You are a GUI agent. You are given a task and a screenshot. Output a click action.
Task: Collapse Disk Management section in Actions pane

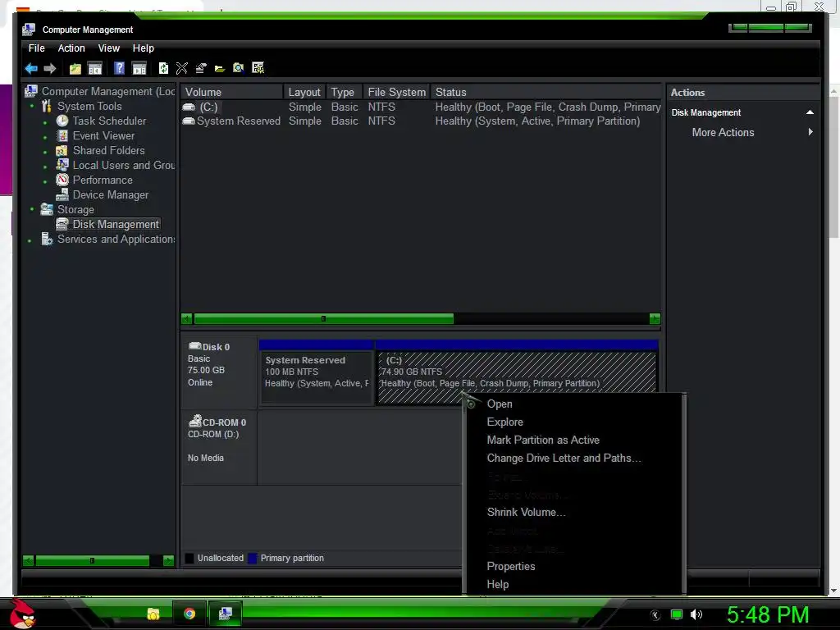click(x=810, y=112)
